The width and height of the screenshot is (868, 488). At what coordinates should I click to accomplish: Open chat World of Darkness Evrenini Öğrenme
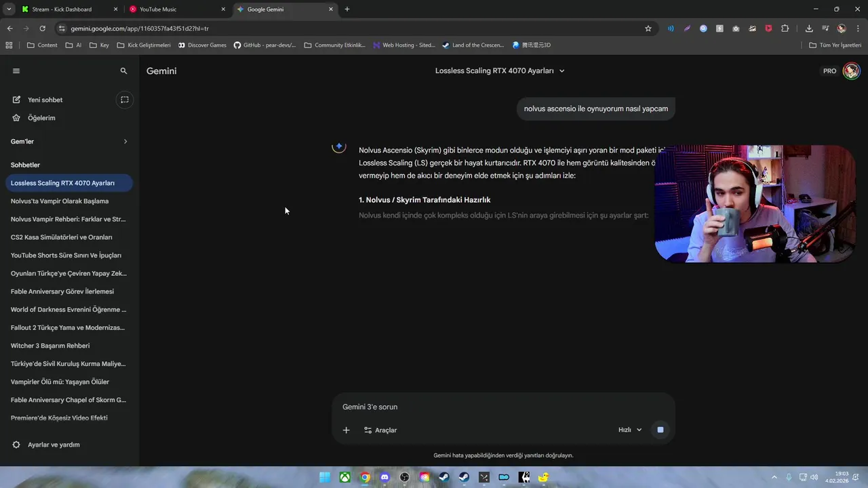(x=68, y=310)
